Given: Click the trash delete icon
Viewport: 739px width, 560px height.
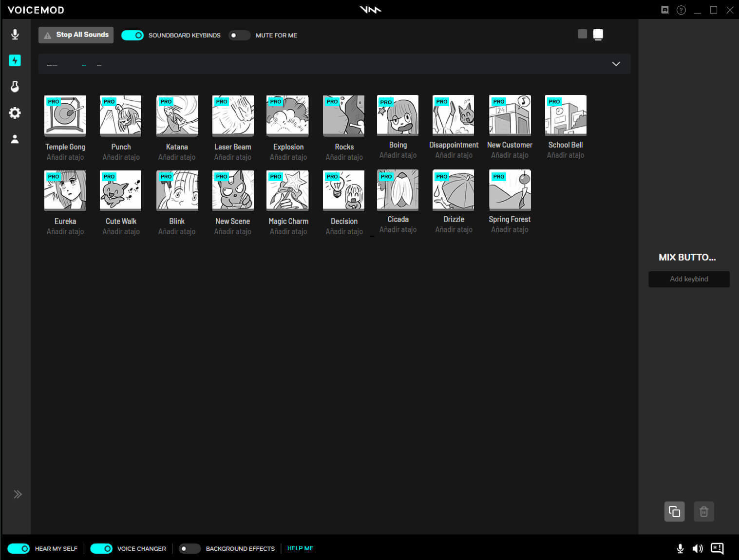Looking at the screenshot, I should (x=704, y=511).
